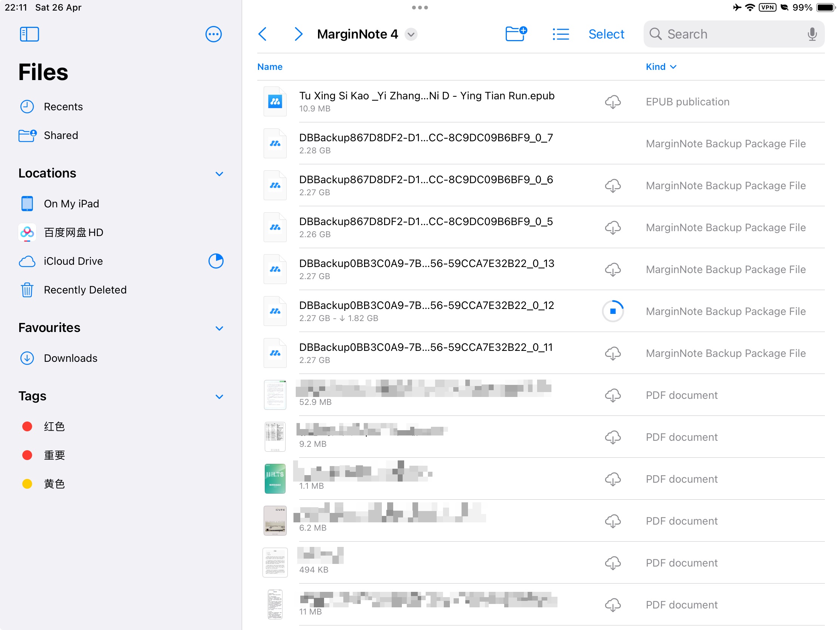This screenshot has width=840, height=630.
Task: Open the three-dot multitasking control at top
Action: (420, 8)
